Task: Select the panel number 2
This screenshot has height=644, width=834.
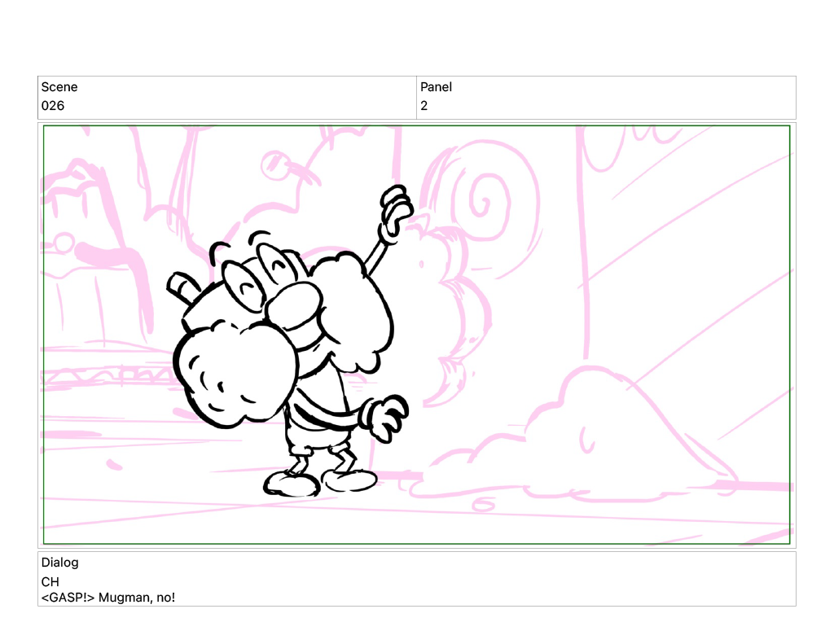Action: tap(424, 106)
